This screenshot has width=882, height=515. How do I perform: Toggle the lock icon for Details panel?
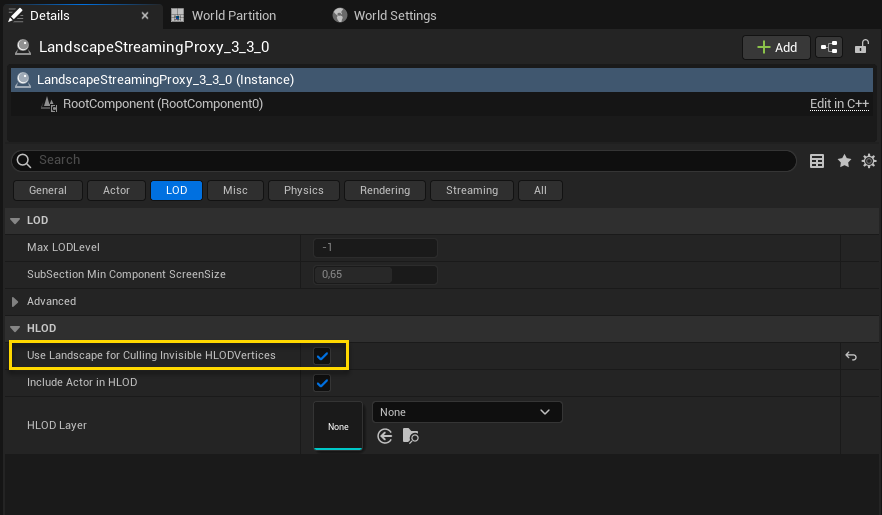click(862, 47)
